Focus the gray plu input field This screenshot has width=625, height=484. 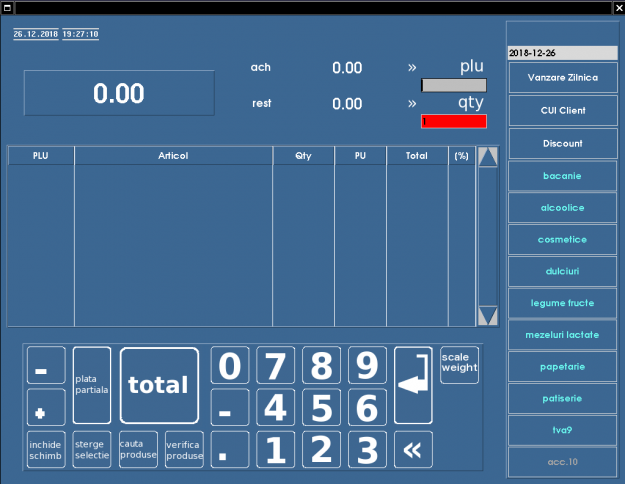click(454, 85)
